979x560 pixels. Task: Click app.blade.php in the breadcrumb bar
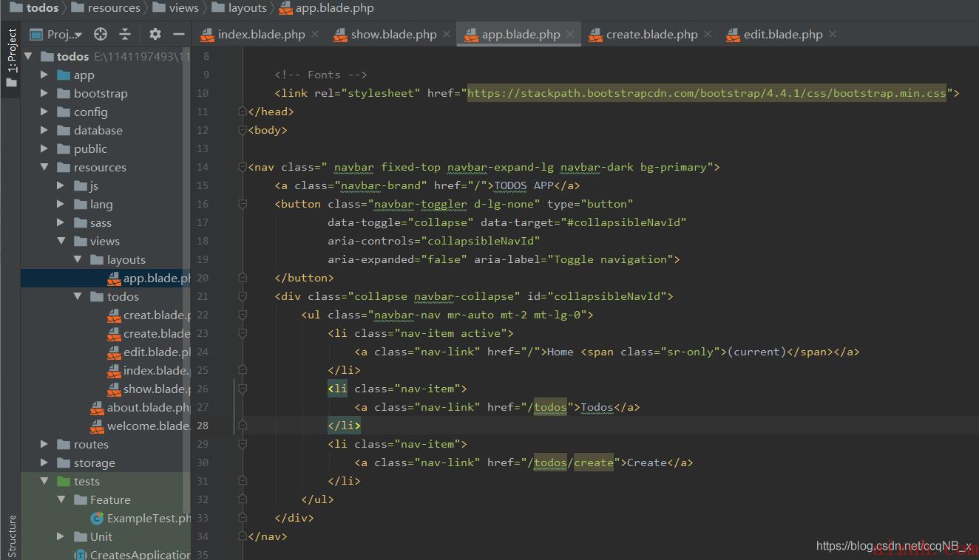pos(326,8)
